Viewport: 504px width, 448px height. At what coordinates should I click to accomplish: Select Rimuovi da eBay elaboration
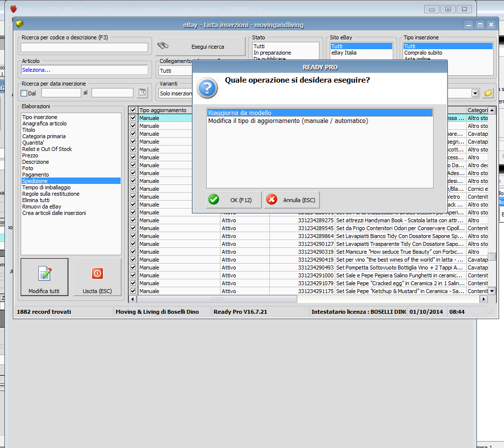tap(71, 207)
